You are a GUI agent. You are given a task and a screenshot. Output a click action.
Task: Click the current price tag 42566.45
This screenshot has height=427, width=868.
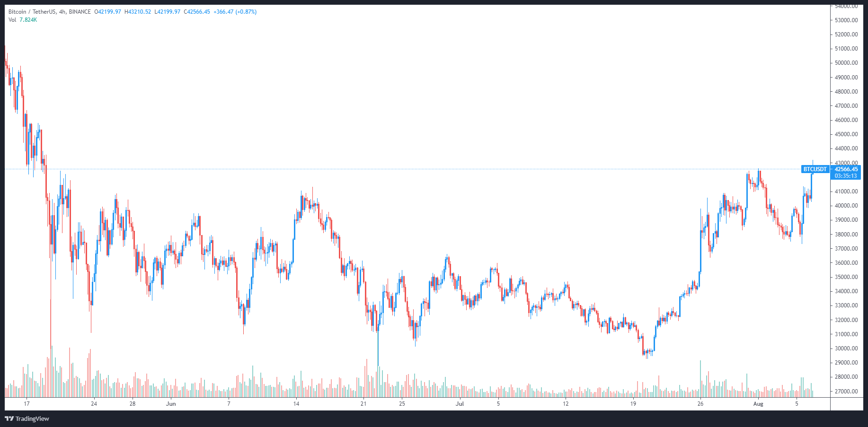coord(846,169)
